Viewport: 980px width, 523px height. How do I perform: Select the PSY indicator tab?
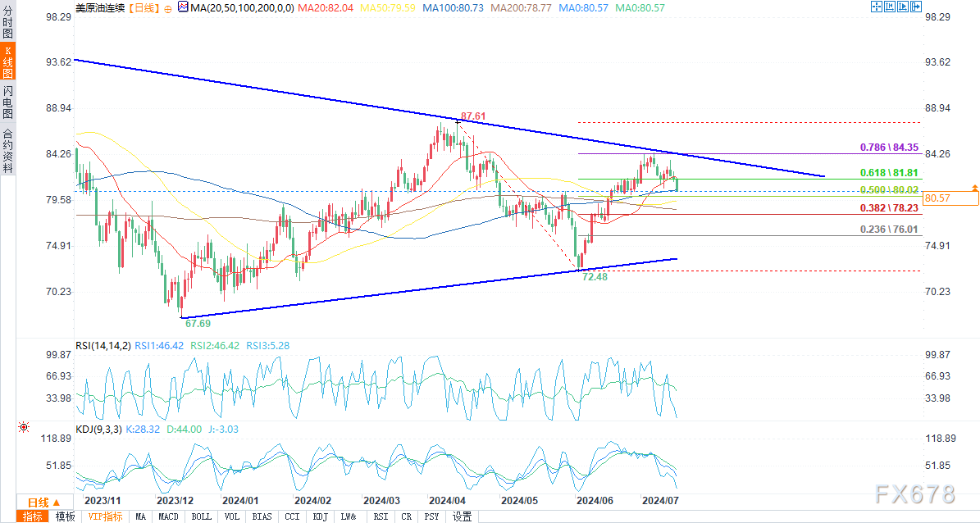click(x=431, y=516)
